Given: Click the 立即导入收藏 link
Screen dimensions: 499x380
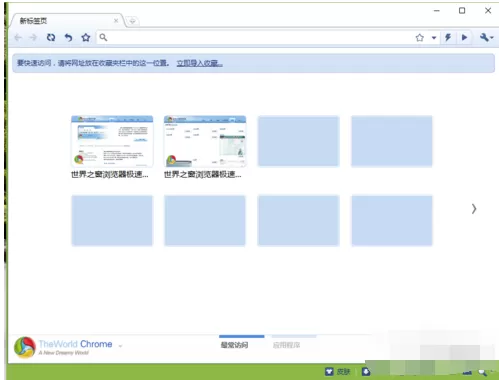Looking at the screenshot, I should coord(199,63).
